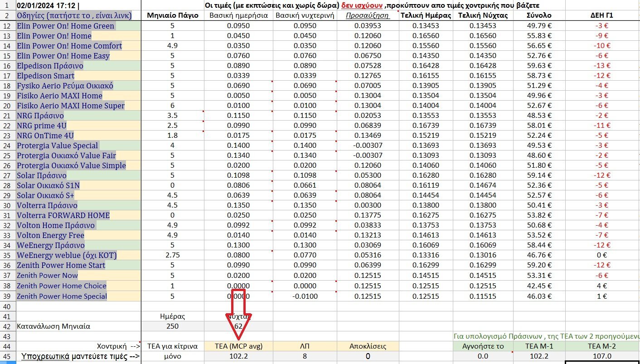Follow the Fisiko Aerio MAXI Home Super link
This screenshot has width=640, height=364.
(71, 106)
